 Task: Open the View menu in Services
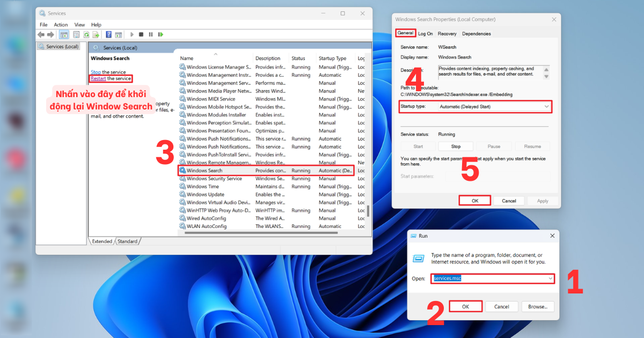79,25
